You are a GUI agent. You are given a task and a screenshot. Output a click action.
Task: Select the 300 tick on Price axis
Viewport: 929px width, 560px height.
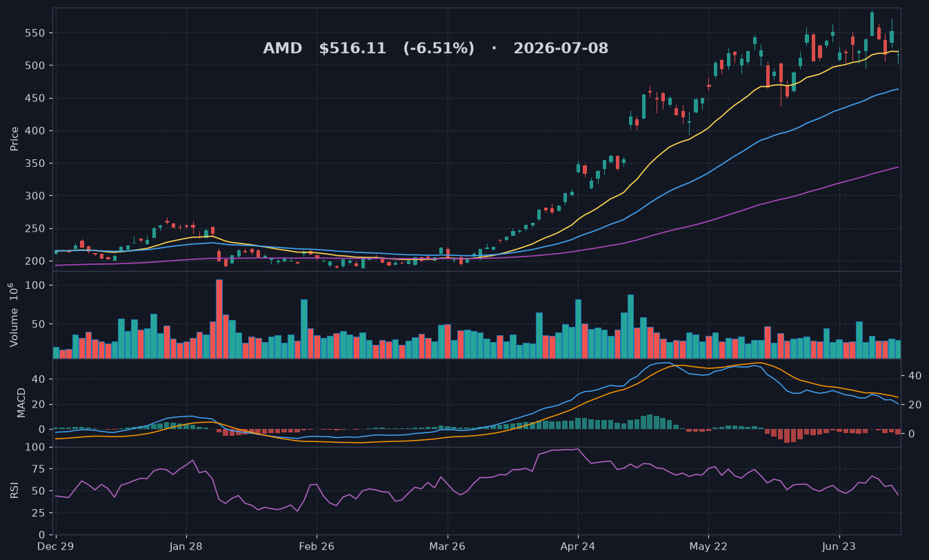[x=35, y=196]
